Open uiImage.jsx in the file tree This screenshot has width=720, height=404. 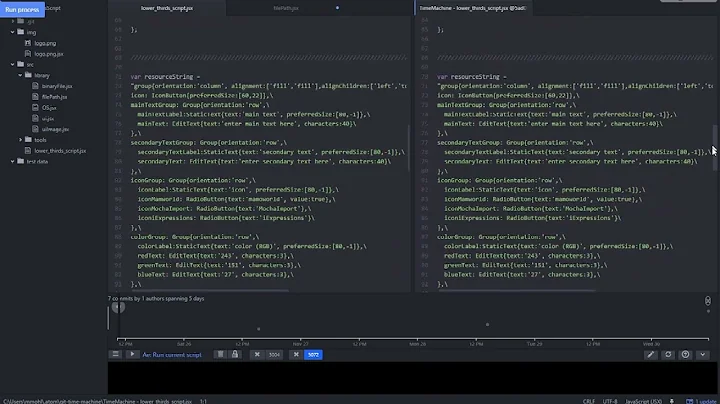coord(55,129)
